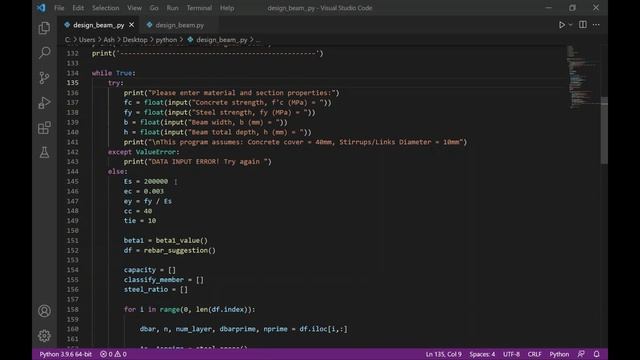
Task: Open the Go menu
Action: (154, 8)
